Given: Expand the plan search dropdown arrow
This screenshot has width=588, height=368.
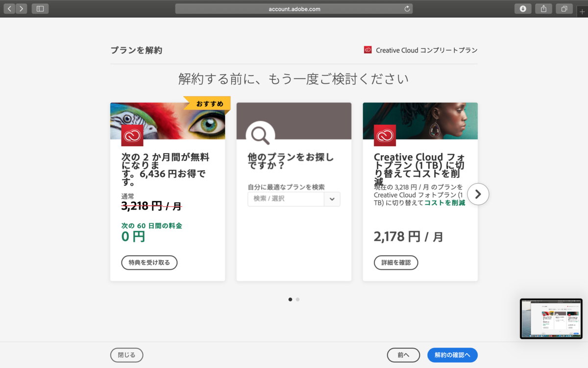Looking at the screenshot, I should click(332, 199).
